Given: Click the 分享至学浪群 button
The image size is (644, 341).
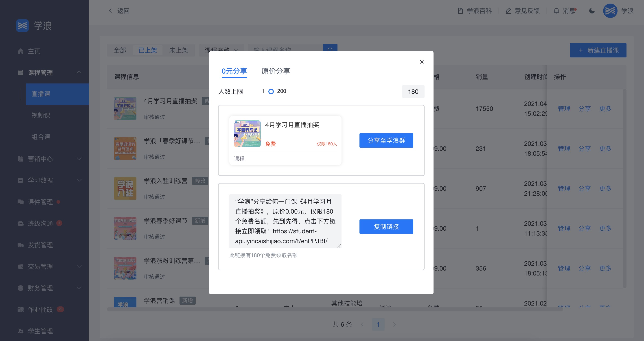Looking at the screenshot, I should 386,140.
